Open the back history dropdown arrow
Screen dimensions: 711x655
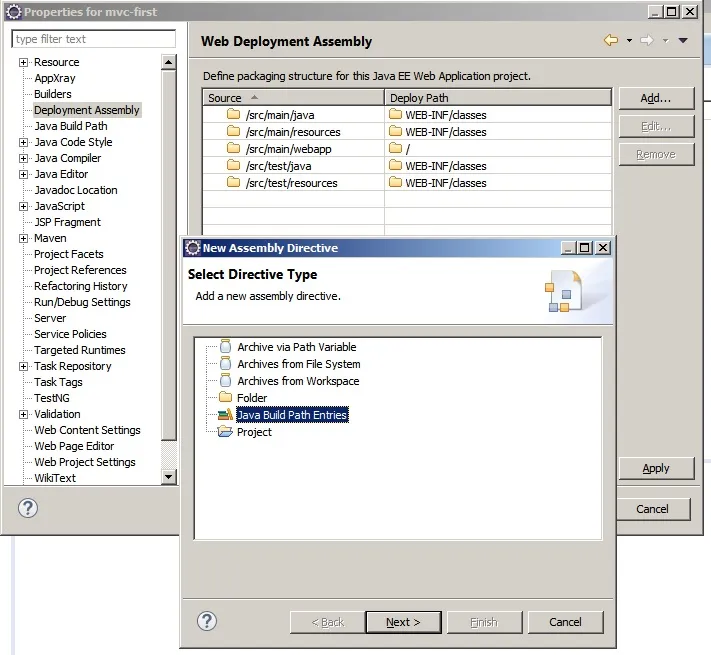tap(629, 41)
